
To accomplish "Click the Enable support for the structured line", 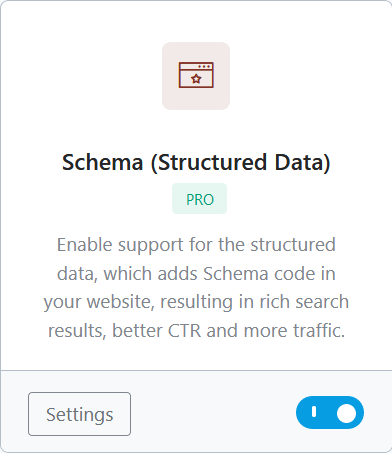I will [196, 245].
